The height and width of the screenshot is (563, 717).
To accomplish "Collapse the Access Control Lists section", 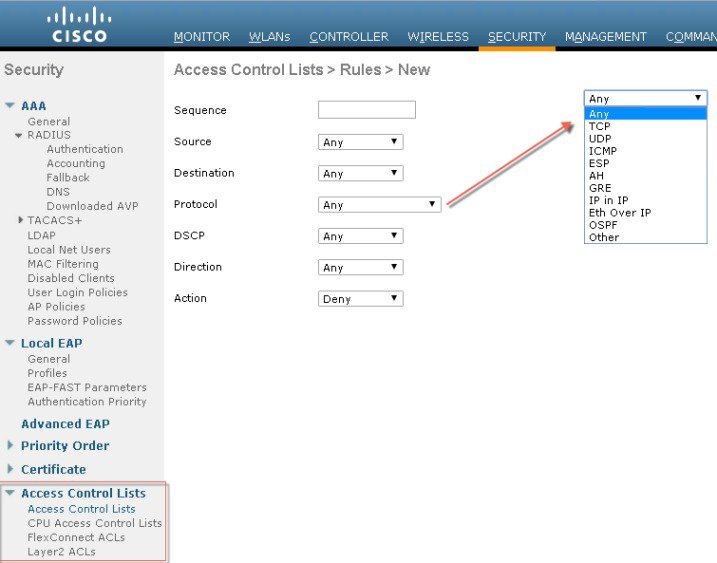I will pos(10,493).
